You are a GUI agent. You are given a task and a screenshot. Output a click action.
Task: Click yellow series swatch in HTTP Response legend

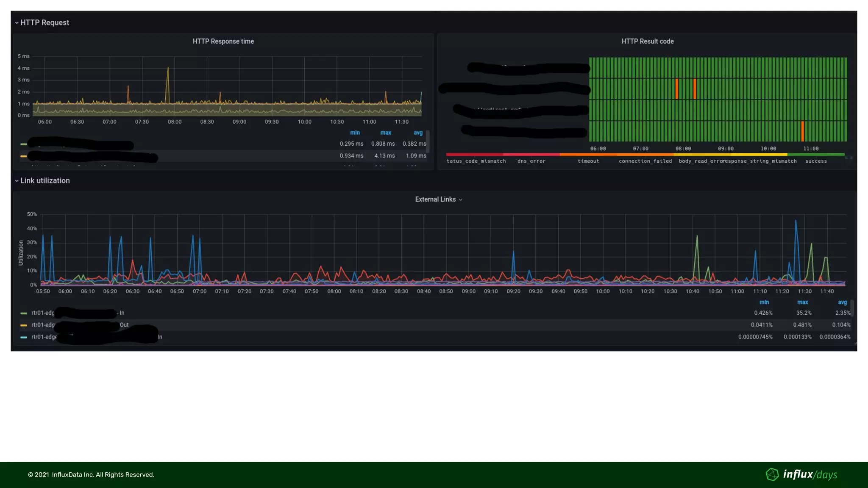pos(24,156)
